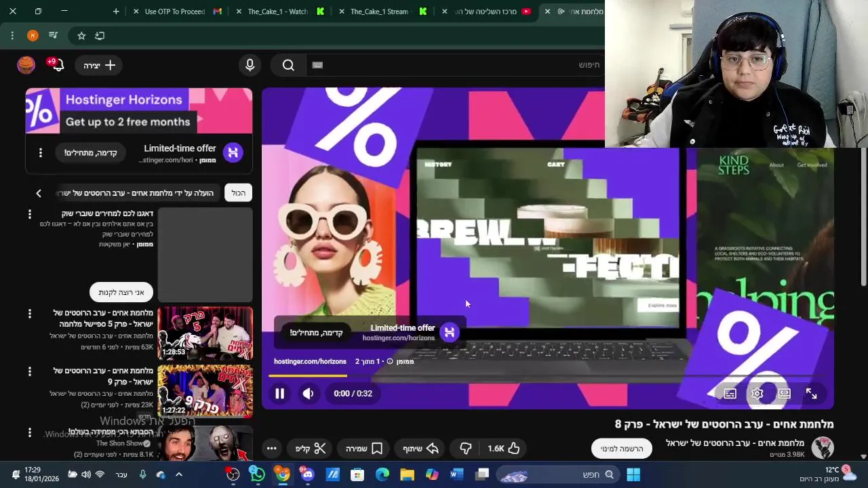Click install app icon in address bar
The image size is (868, 488).
pyautogui.click(x=100, y=35)
